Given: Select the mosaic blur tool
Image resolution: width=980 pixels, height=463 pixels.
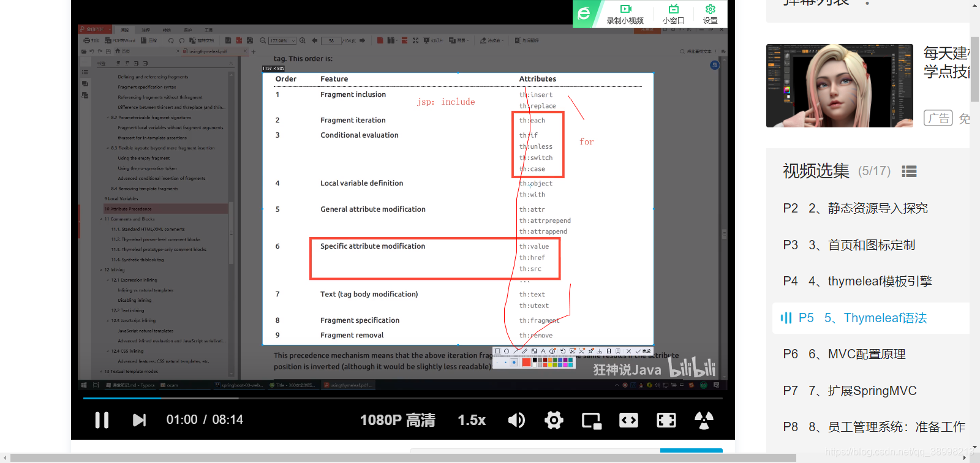Looking at the screenshot, I should pyautogui.click(x=534, y=352).
